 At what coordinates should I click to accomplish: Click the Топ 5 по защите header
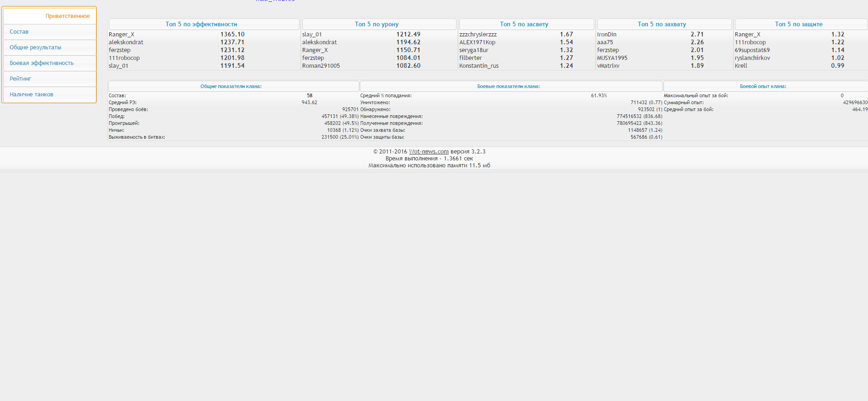coord(798,24)
